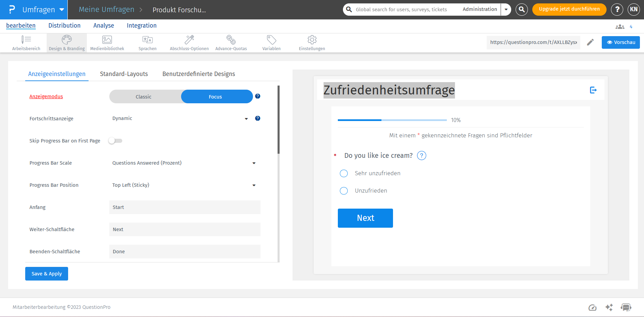Open the Sprachen translation settings

pyautogui.click(x=147, y=43)
